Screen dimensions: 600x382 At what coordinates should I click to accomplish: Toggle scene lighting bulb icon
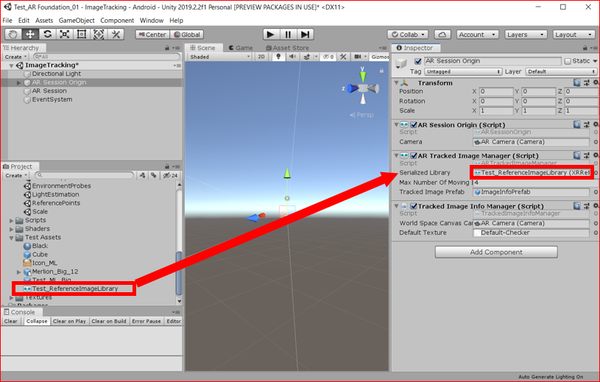[278, 57]
